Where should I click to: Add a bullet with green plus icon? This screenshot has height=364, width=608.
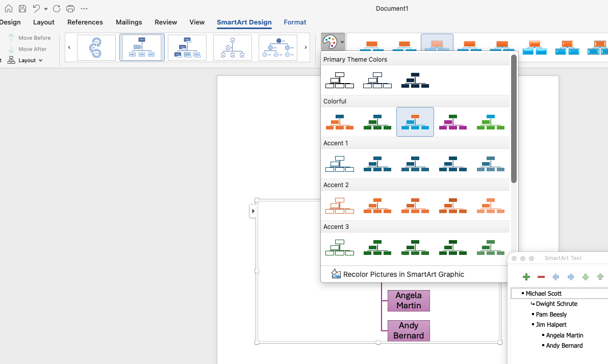click(x=526, y=277)
